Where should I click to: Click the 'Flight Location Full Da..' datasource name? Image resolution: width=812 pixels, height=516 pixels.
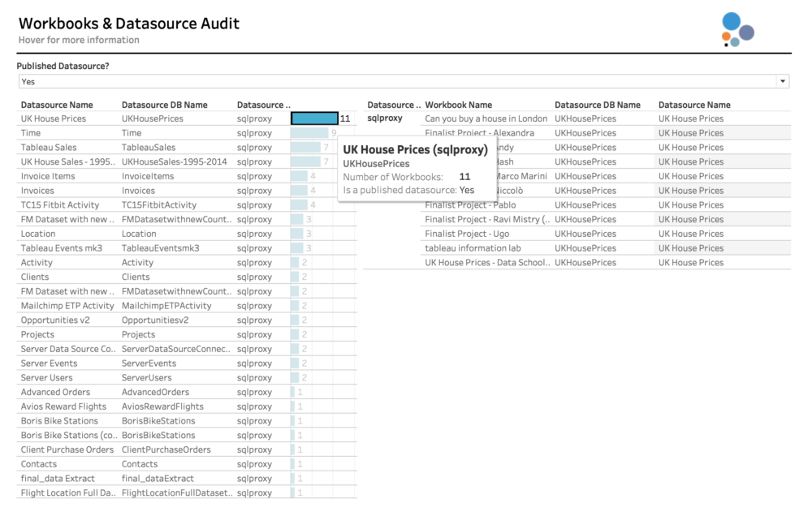pos(68,493)
